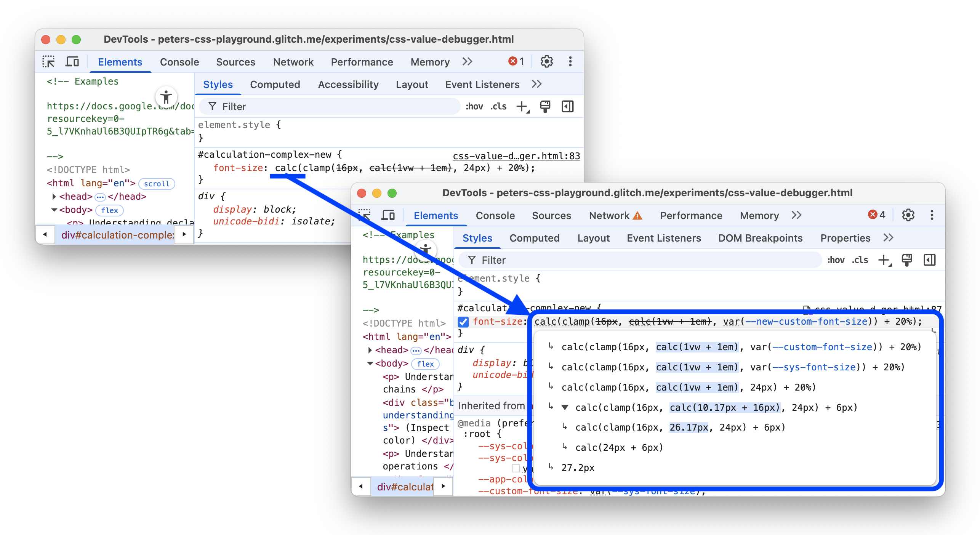Expand the head element in DOM tree
Viewport: 980px width, 535px height.
point(370,350)
